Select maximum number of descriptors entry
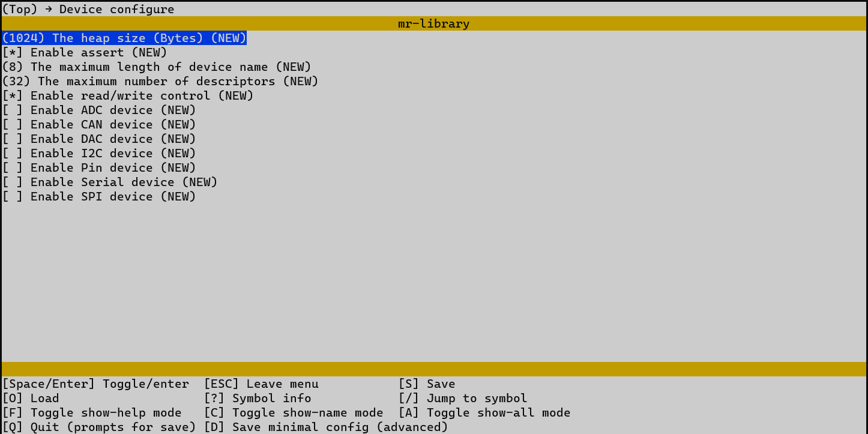 click(x=160, y=82)
